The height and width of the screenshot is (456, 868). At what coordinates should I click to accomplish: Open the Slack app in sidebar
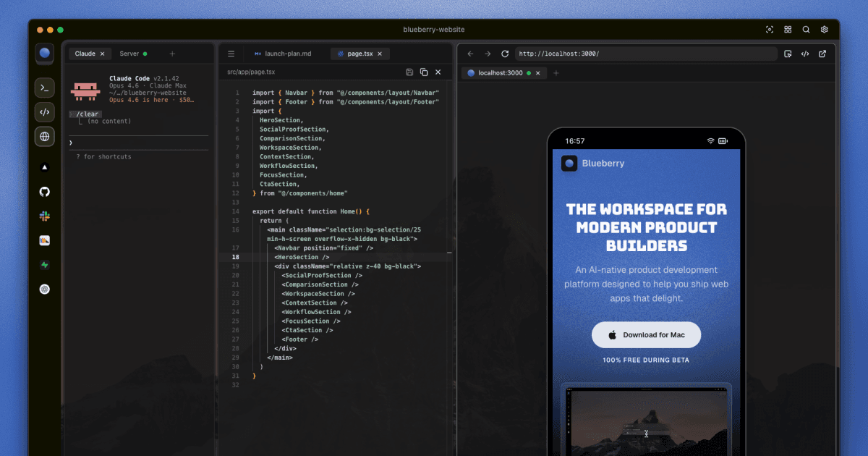[x=45, y=216]
